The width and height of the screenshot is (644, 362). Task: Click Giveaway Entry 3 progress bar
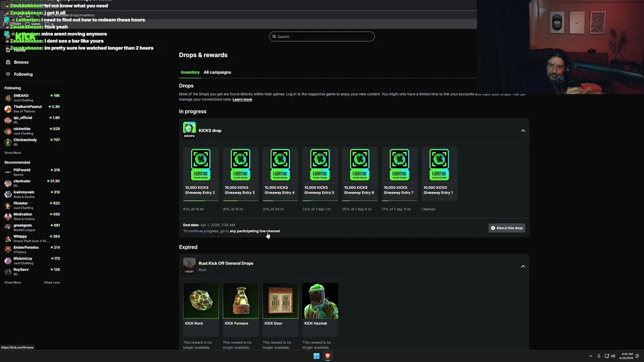tap(240, 201)
